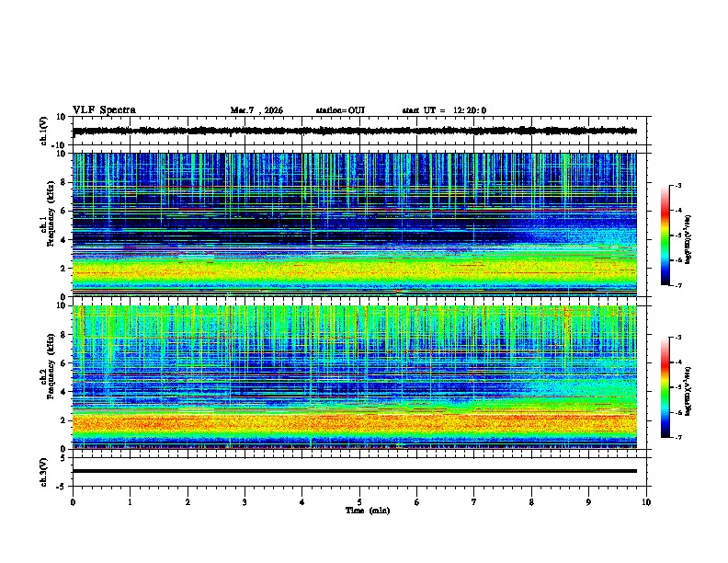Click inside the ch.1 spectrogram panel
This screenshot has width=728, height=563.
(x=354, y=224)
